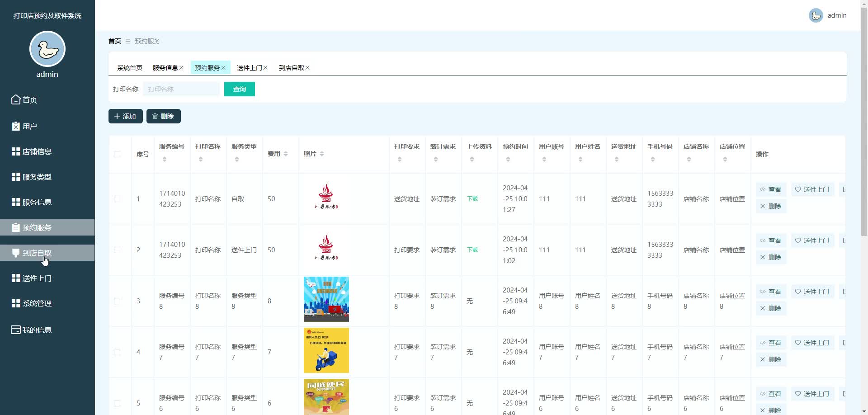The image size is (868, 415).
Task: Close the 预约服务 tab
Action: (x=223, y=68)
